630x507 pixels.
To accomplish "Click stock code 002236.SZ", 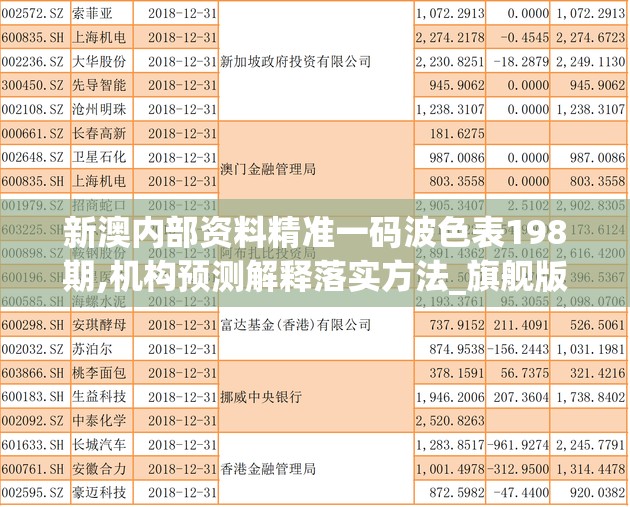I will 33,61.
